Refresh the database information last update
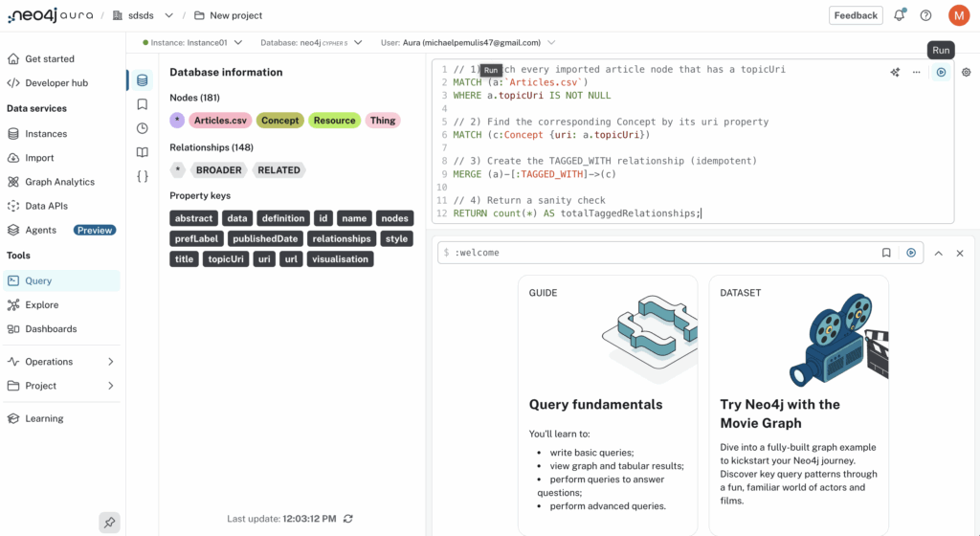The height and width of the screenshot is (536, 980). 348,519
